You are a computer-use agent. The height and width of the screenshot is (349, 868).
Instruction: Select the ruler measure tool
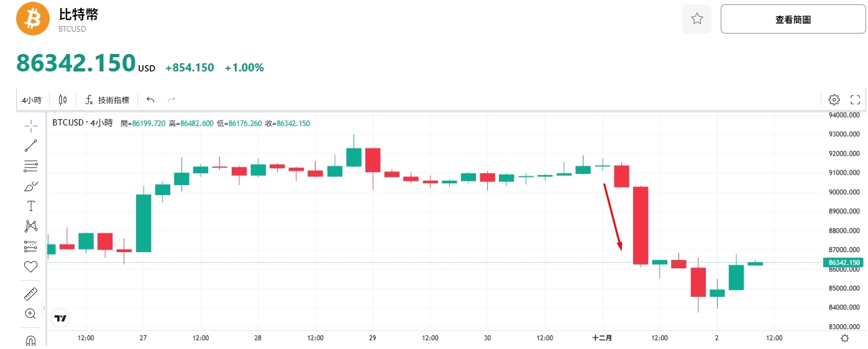tap(30, 294)
